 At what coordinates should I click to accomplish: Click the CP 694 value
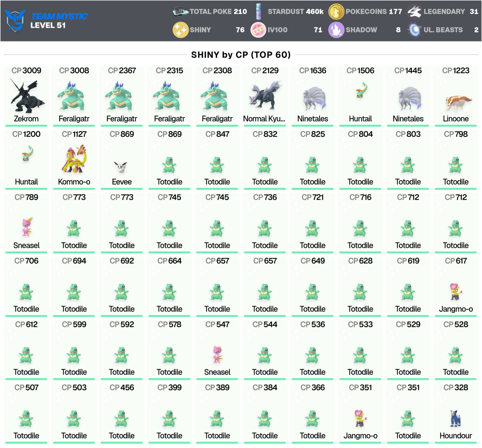(x=74, y=261)
